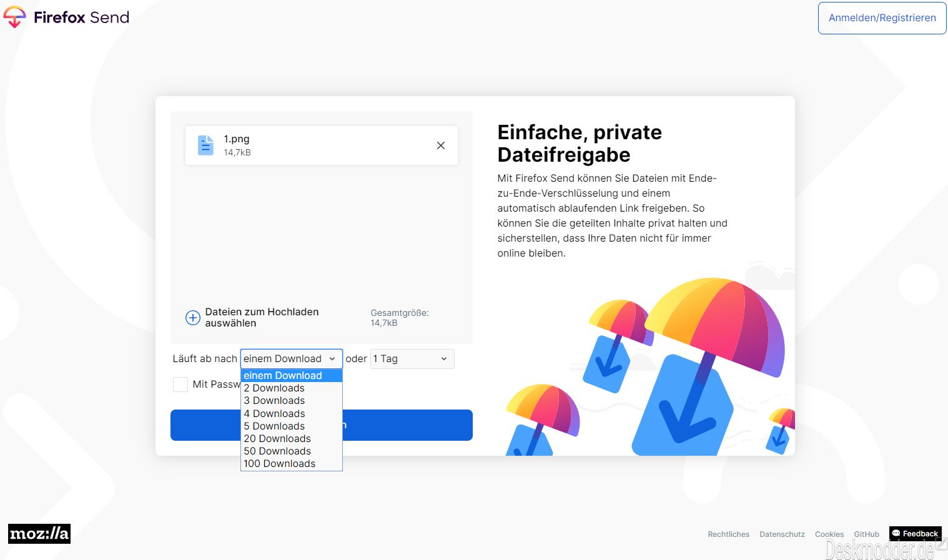Open the Datenschutz footer link
Screen dimensions: 948x560
click(x=782, y=534)
